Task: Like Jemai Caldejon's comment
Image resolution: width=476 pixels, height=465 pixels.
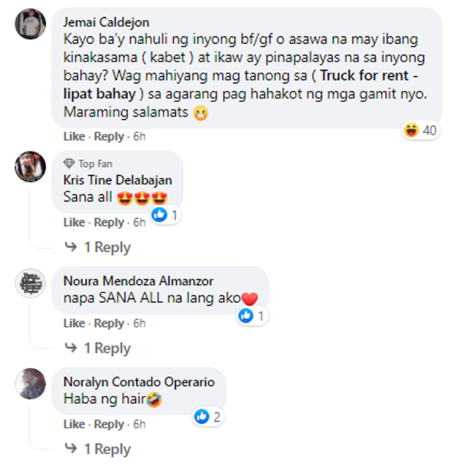Action: (74, 136)
